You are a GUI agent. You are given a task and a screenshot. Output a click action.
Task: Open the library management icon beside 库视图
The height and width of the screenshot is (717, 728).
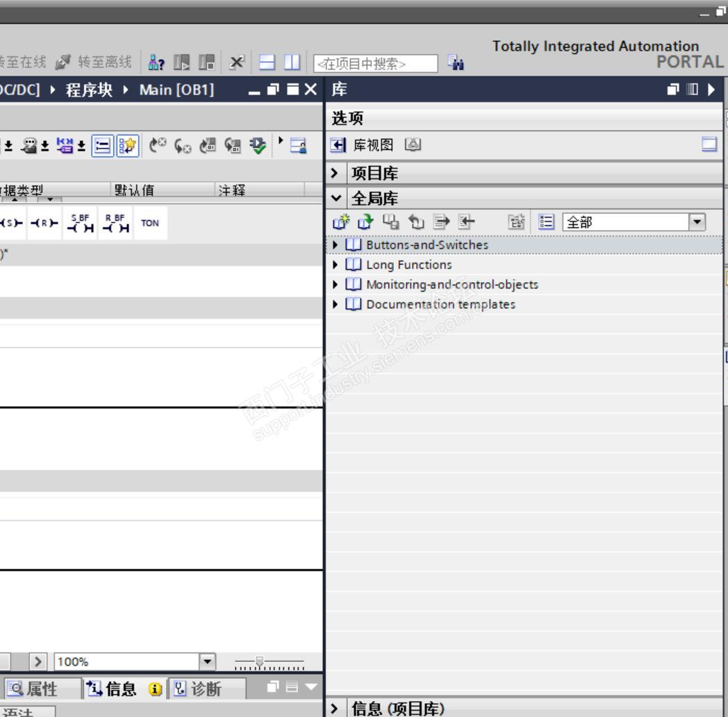click(x=413, y=145)
